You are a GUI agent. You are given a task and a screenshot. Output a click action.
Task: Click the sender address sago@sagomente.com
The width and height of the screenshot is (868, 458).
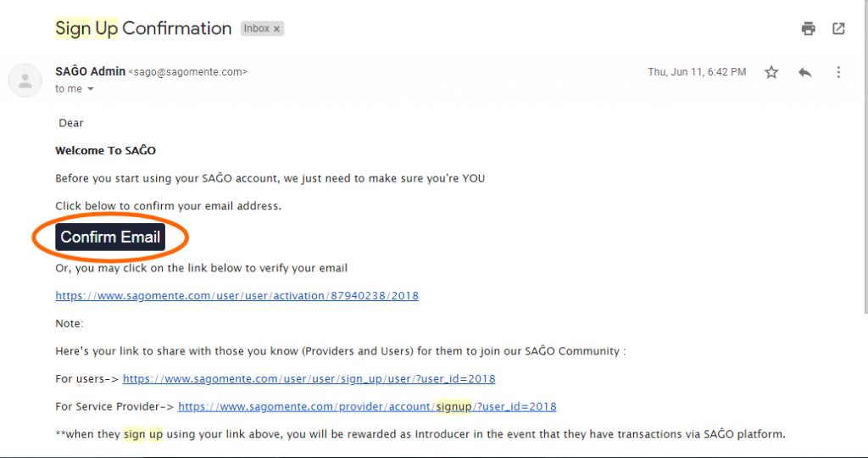tap(187, 72)
